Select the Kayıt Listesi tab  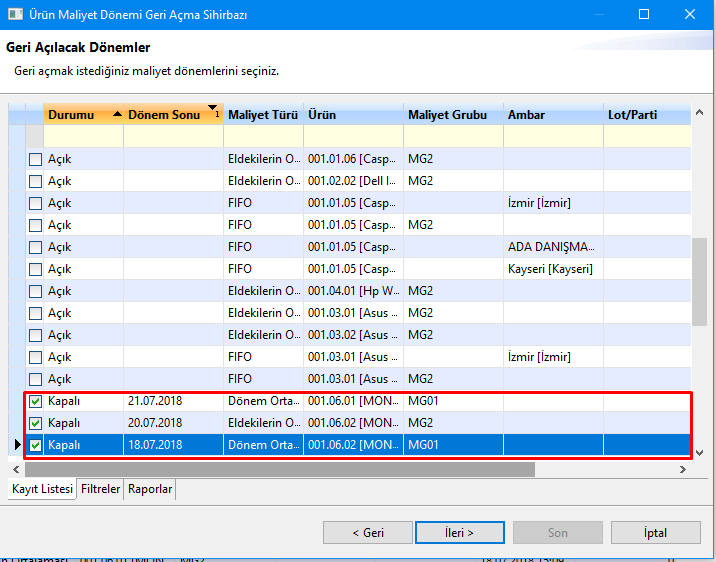coord(43,489)
